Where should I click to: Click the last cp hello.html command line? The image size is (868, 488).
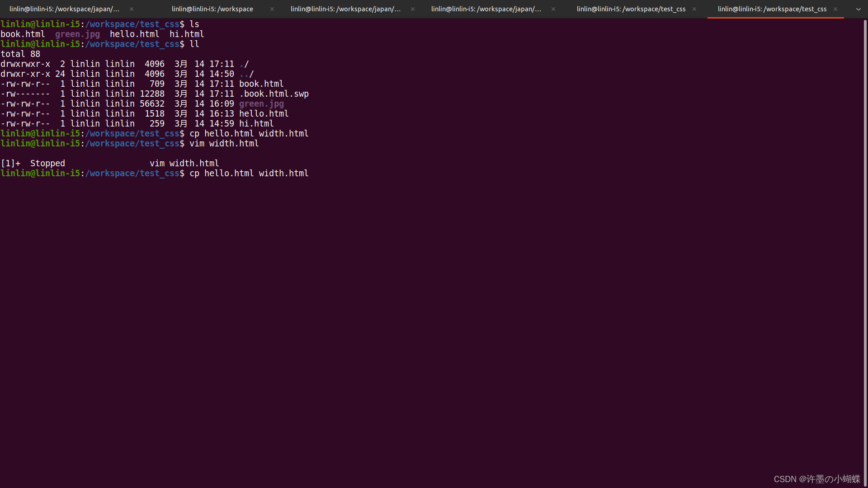pyautogui.click(x=249, y=174)
